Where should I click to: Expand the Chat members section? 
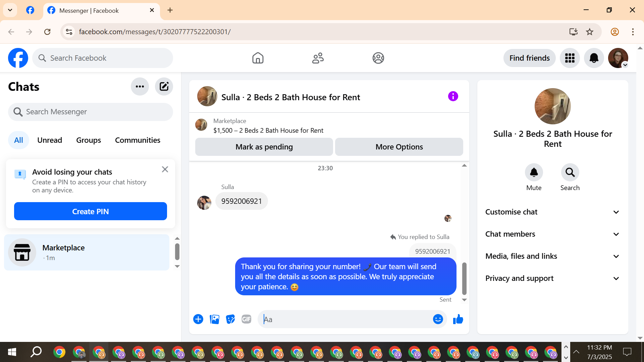552,234
